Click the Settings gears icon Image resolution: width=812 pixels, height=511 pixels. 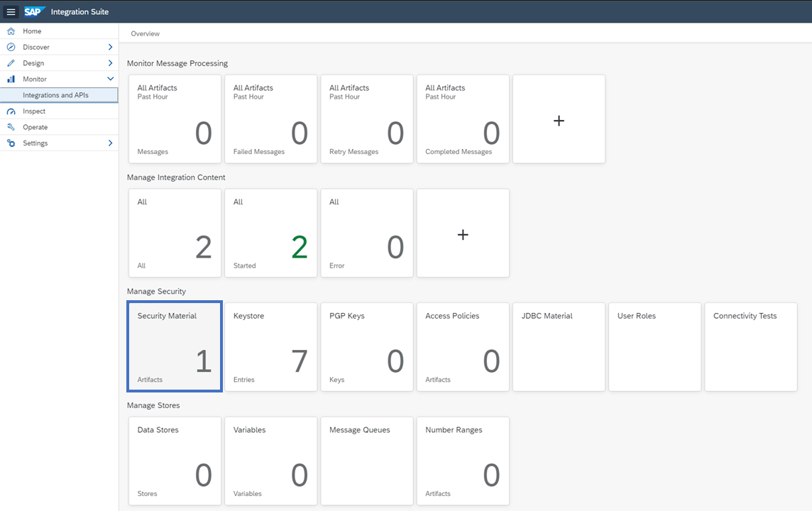(11, 143)
